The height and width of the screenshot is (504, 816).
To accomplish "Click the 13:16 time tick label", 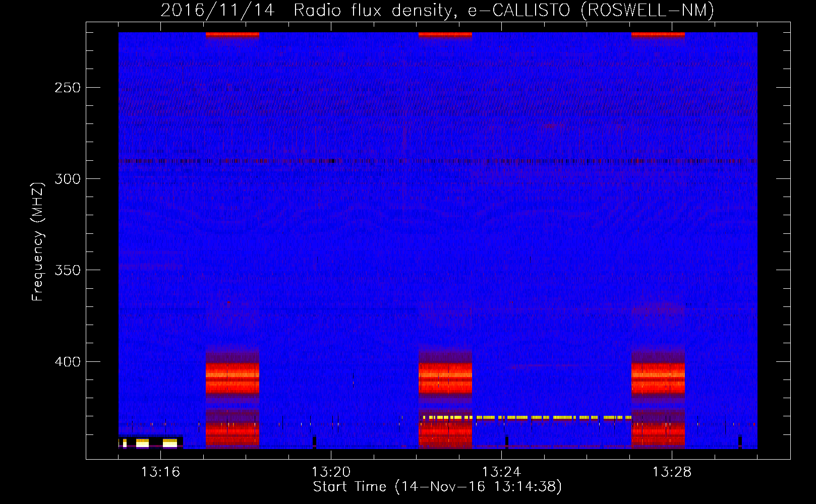I will click(160, 472).
